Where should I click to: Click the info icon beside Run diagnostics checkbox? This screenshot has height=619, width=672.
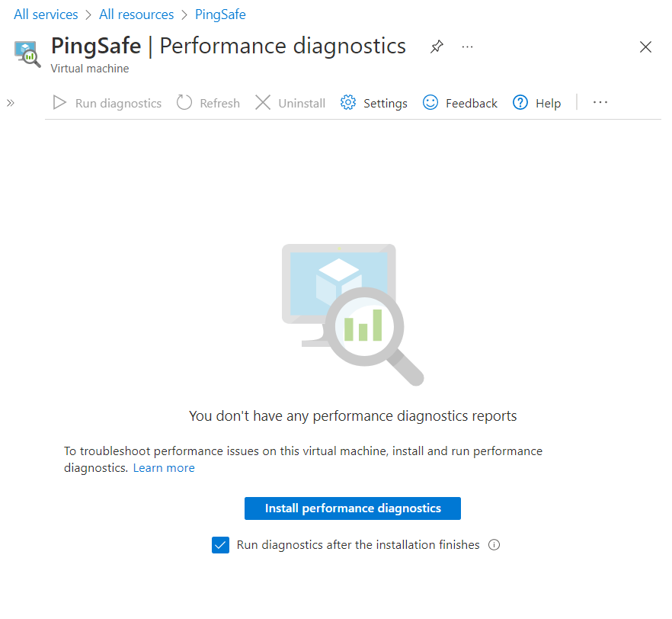494,545
